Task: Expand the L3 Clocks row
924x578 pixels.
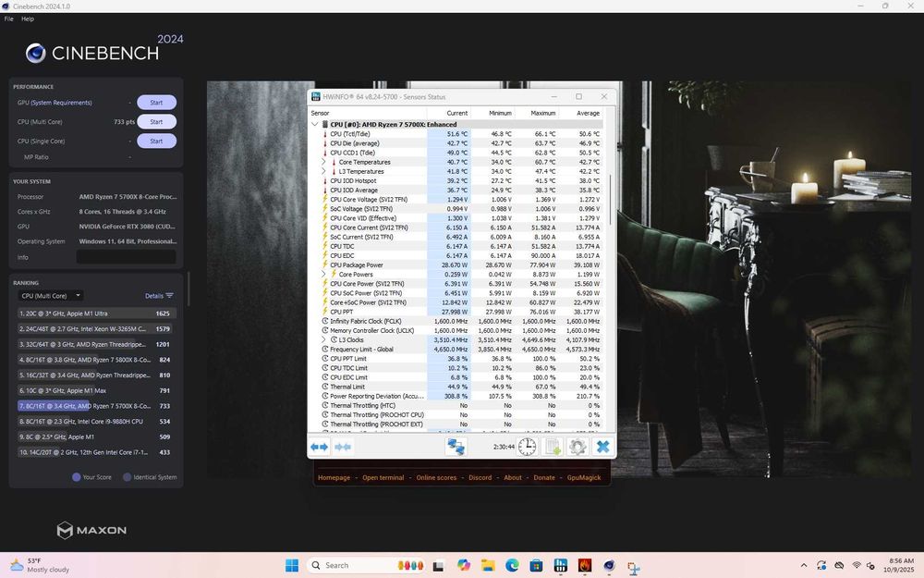Action: [323, 339]
